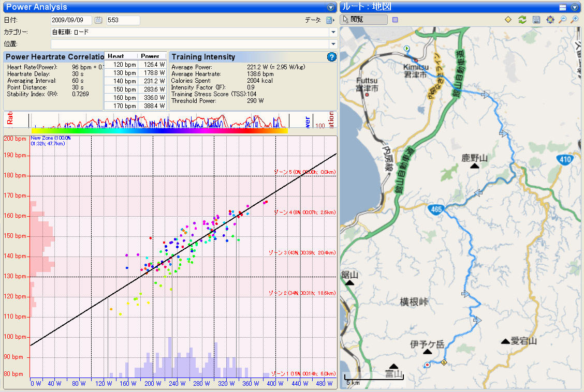
Task: Click the Training Intensity help icon
Action: coord(332,57)
